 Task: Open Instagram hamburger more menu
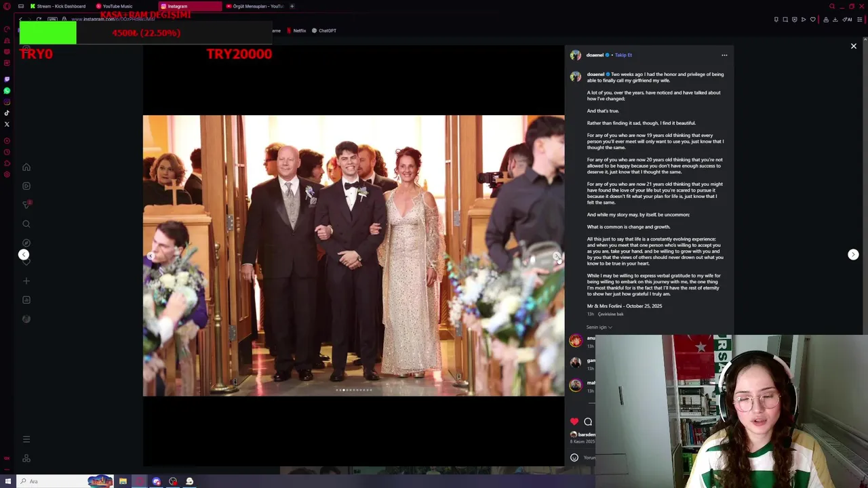(26, 439)
